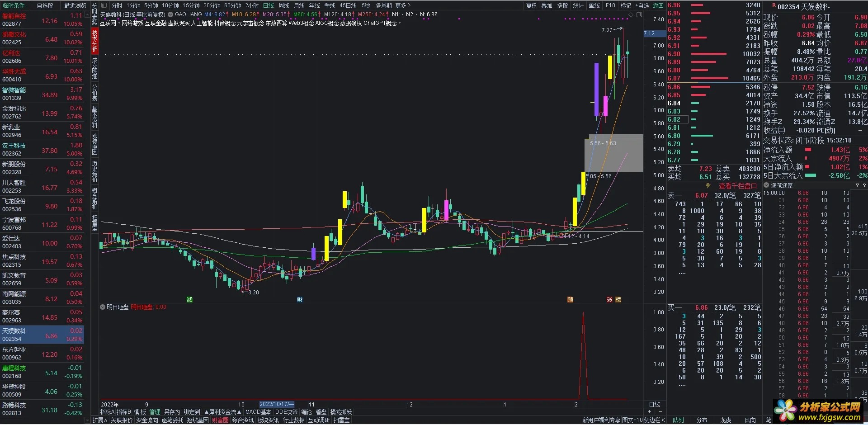
Task: Click the question mark help icon
Action: tap(864, 185)
